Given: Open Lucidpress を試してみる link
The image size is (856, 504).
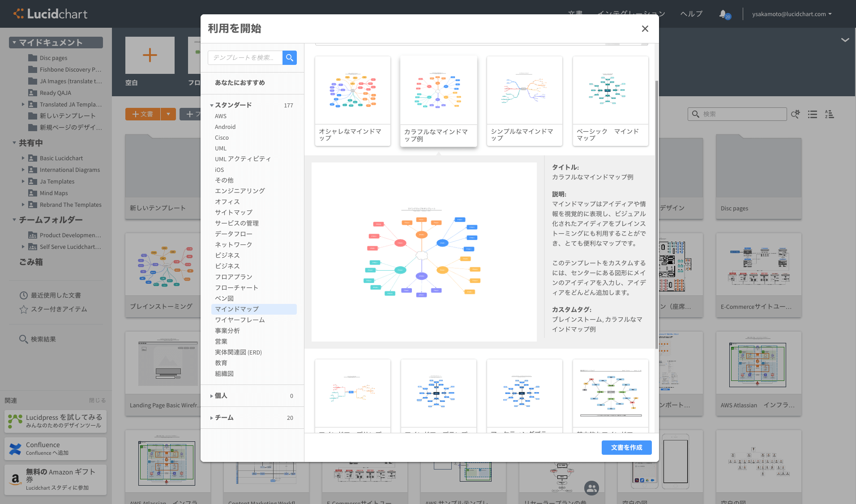Looking at the screenshot, I should point(55,421).
